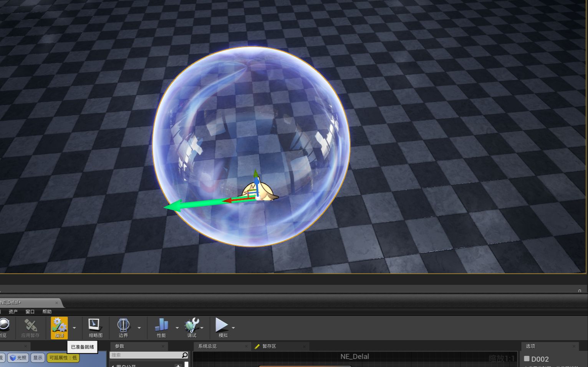The height and width of the screenshot is (367, 588).
Task: Click the Simulate (模拟) play icon
Action: click(x=222, y=325)
